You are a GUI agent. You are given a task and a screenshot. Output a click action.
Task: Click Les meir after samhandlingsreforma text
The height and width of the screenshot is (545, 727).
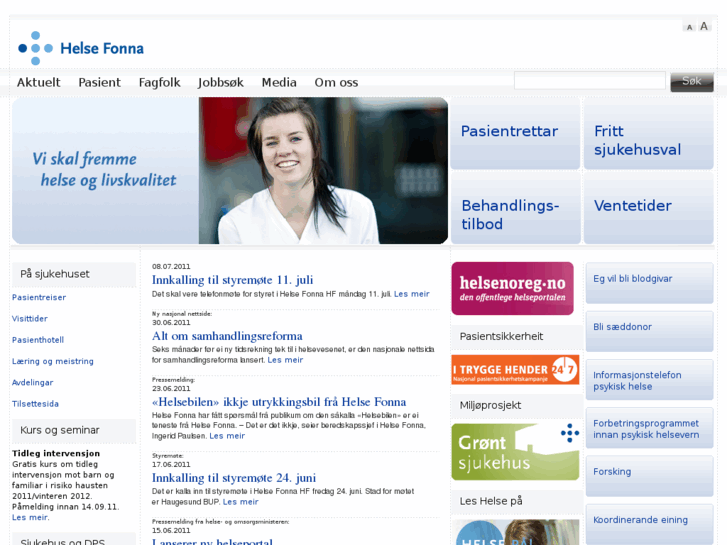click(285, 360)
